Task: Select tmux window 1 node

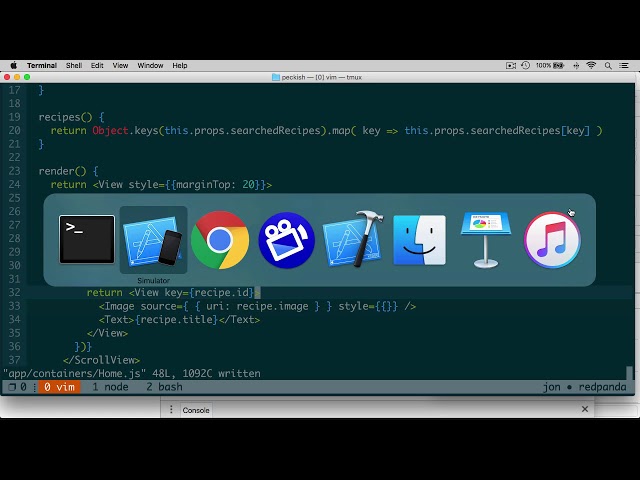Action: [110, 387]
